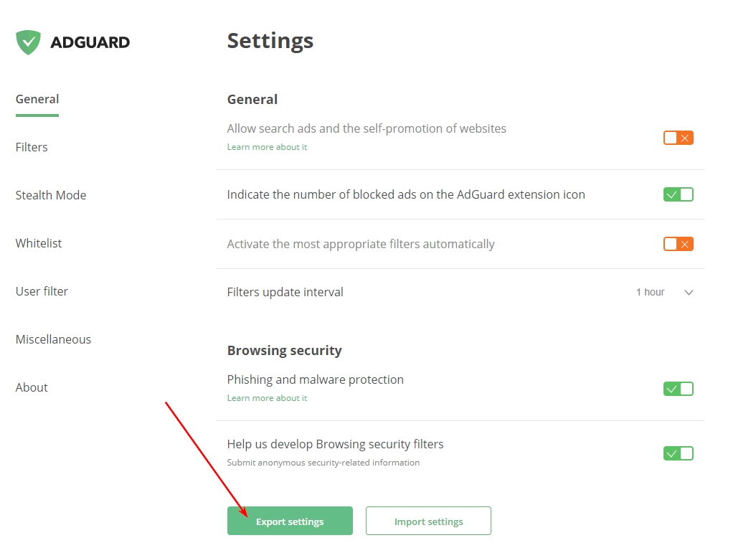The height and width of the screenshot is (548, 756).
Task: Expand the 1 hour interval selector chevron
Action: click(688, 292)
